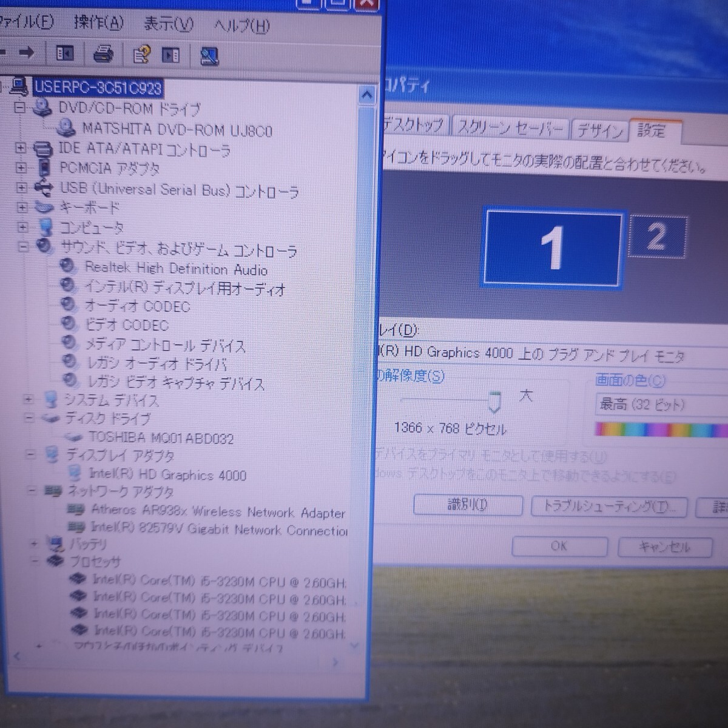Image resolution: width=728 pixels, height=728 pixels.
Task: Click OK in display properties dialog
Action: (559, 546)
